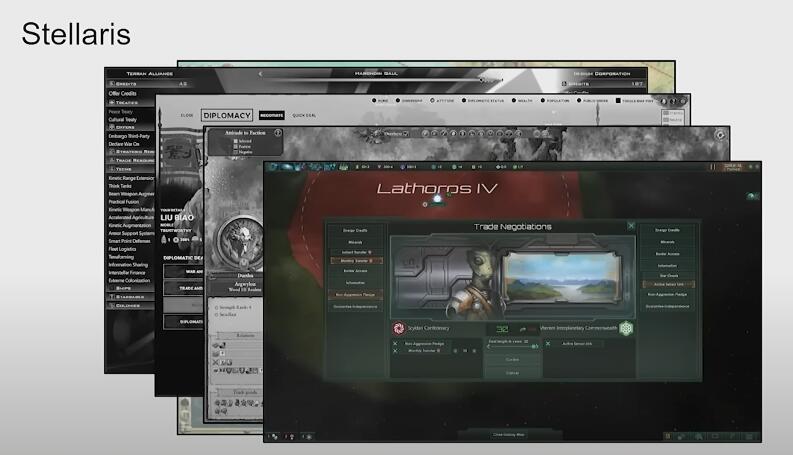Click round compass icon in gray map window corner
This screenshot has width=793, height=455.
click(720, 135)
